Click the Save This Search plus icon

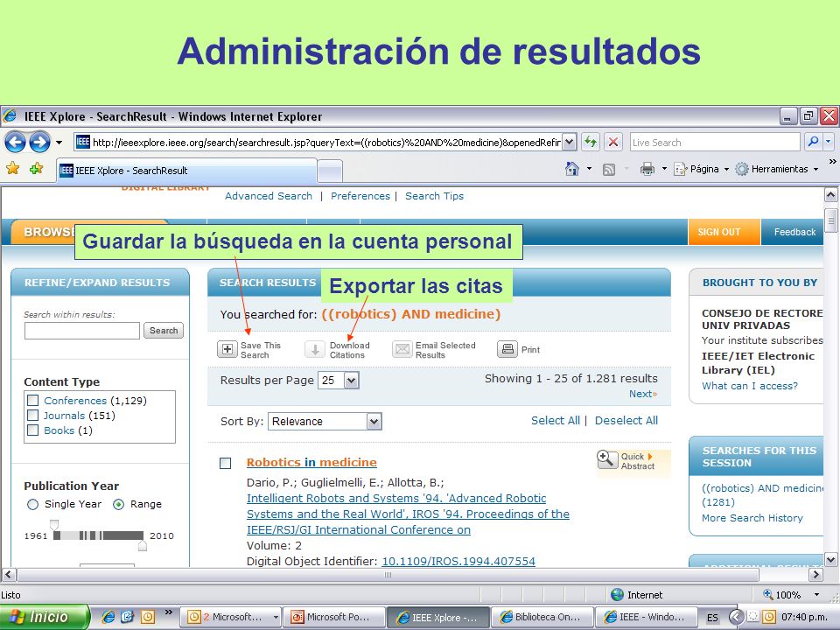pos(227,349)
